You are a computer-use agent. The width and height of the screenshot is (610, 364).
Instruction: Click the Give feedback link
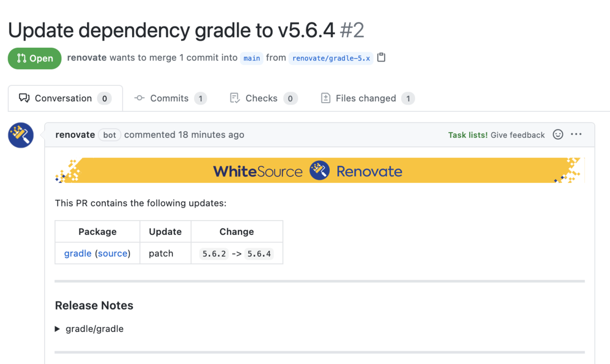click(x=517, y=135)
